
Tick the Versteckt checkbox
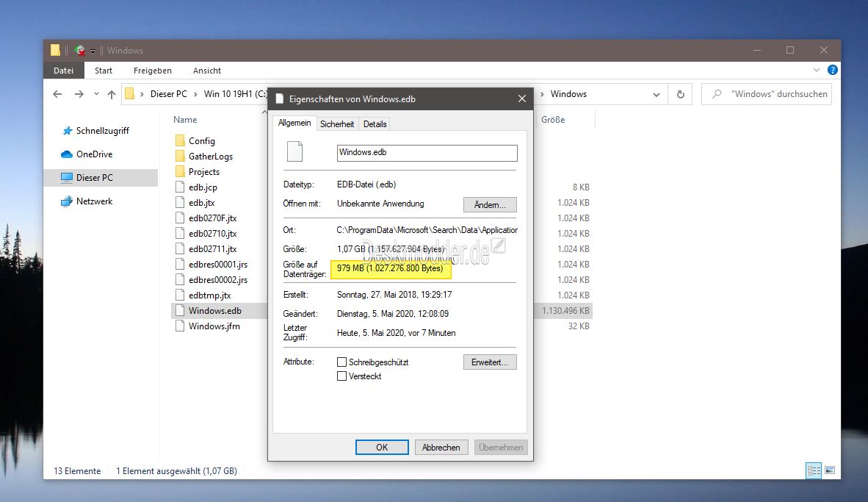[341, 376]
